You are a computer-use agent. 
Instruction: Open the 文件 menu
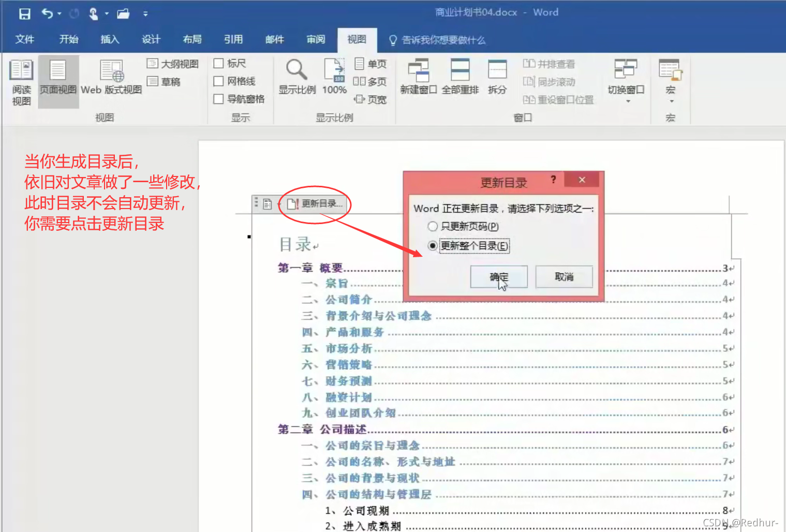coord(24,39)
